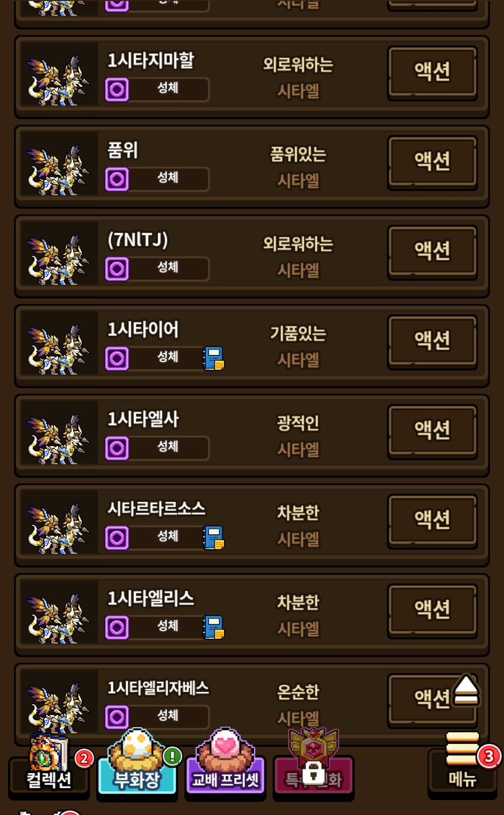Select the 1시타엘리스 dragon name

[x=151, y=598]
